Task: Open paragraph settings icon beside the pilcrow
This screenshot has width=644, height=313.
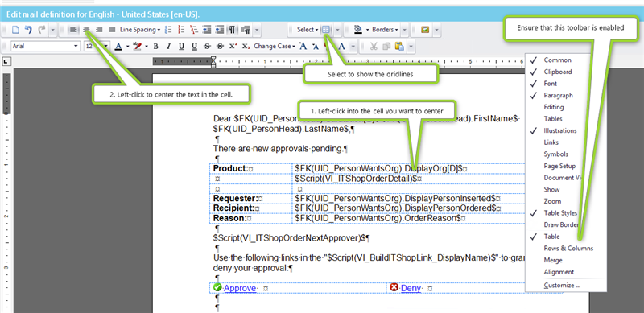Action: (246, 30)
